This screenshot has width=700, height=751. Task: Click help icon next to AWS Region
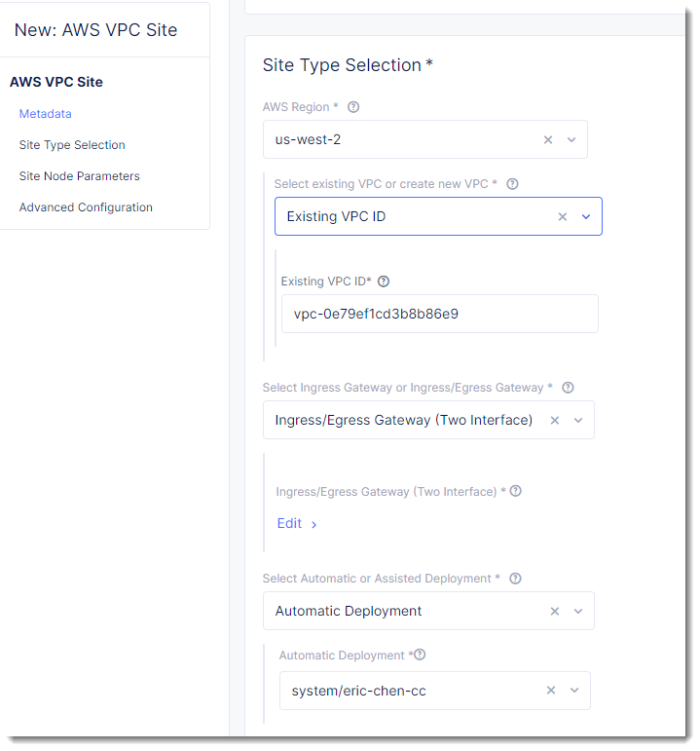click(353, 107)
